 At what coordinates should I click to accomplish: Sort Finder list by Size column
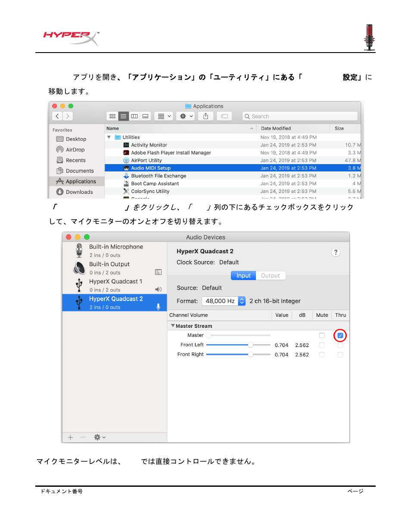[346, 128]
